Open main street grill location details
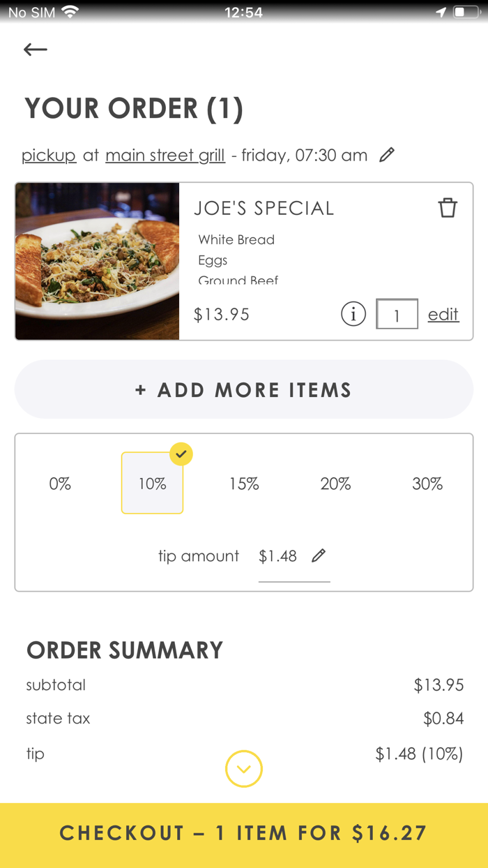488x868 pixels. click(165, 155)
